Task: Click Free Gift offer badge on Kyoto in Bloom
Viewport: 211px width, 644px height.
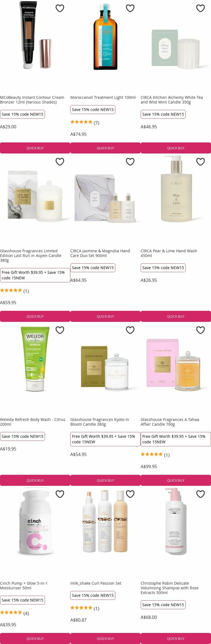Action: click(x=105, y=439)
